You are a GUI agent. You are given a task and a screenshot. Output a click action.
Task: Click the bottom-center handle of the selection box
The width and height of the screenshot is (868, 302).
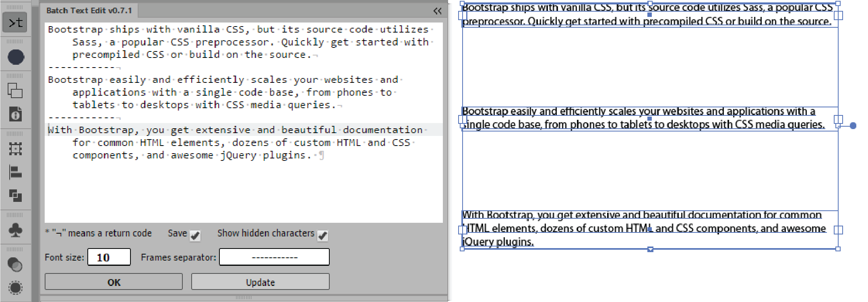(650, 249)
